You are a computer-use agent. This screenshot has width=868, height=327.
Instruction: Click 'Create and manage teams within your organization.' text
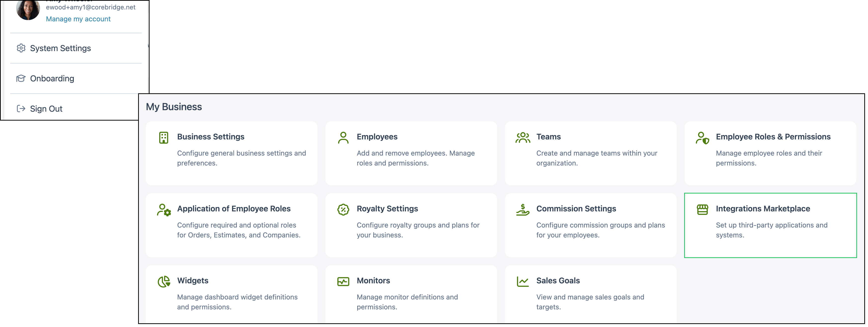pos(597,158)
